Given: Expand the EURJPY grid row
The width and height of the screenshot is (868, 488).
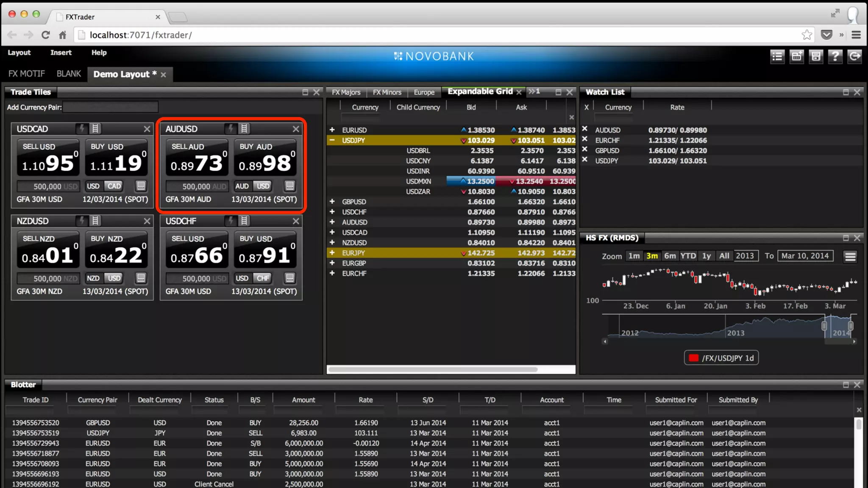Looking at the screenshot, I should [332, 253].
